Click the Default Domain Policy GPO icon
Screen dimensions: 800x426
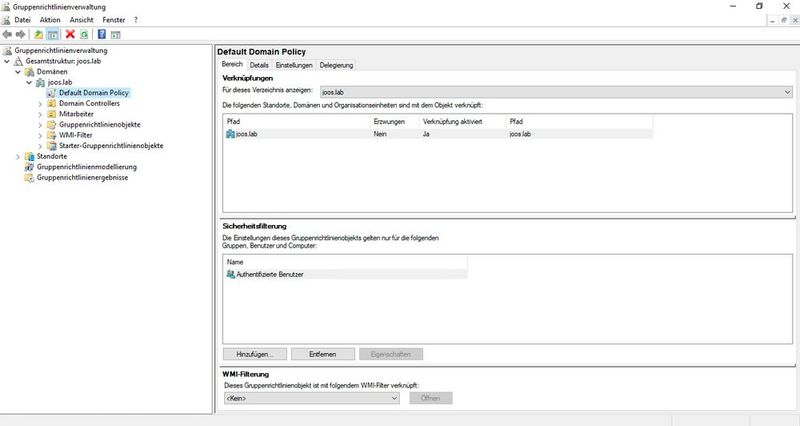tap(51, 93)
